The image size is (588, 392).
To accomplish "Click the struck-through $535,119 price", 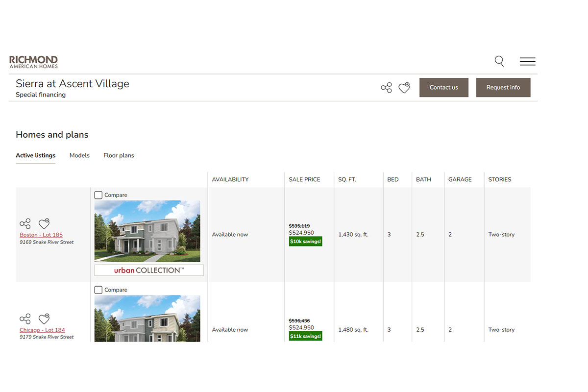I will tap(299, 226).
